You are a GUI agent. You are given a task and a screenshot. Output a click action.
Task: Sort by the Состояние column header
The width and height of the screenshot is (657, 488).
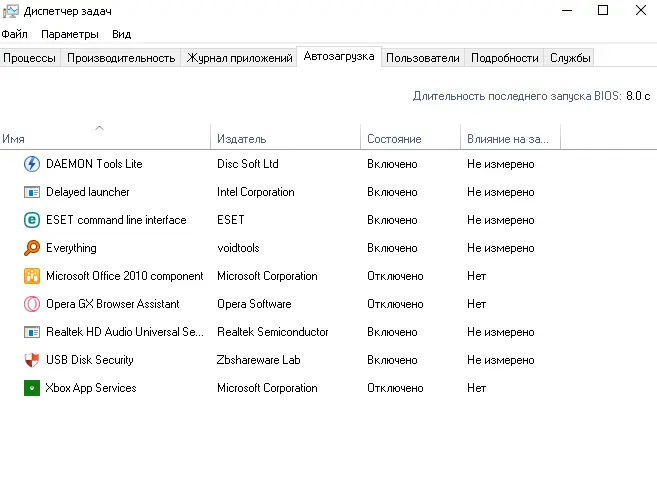411,139
